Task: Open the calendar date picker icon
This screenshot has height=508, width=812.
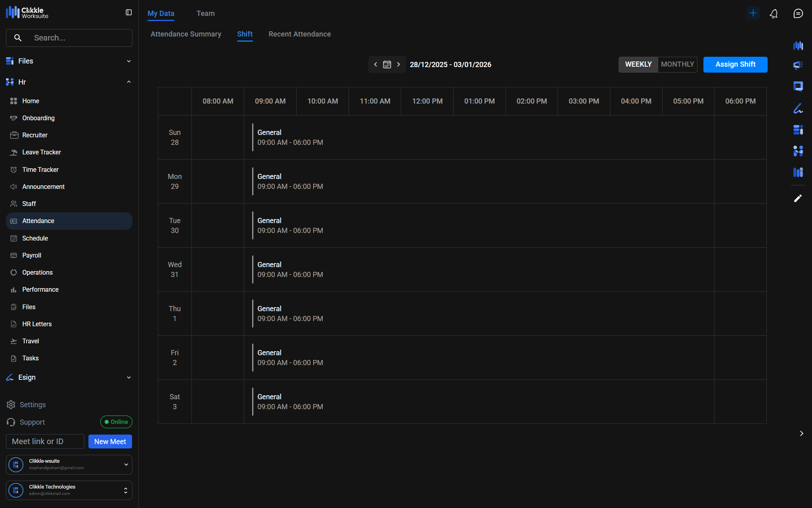Action: pos(387,65)
